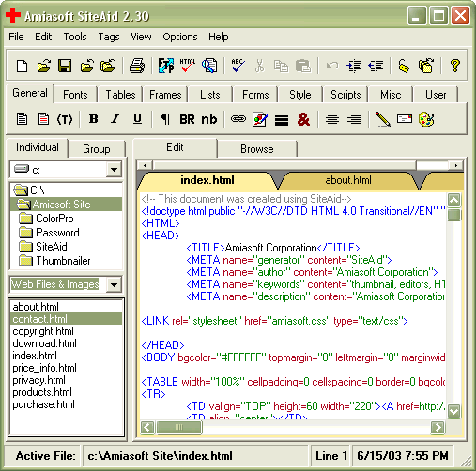Click the editor's vertical scrollbar thumb
This screenshot has height=471, width=476.
click(x=453, y=214)
